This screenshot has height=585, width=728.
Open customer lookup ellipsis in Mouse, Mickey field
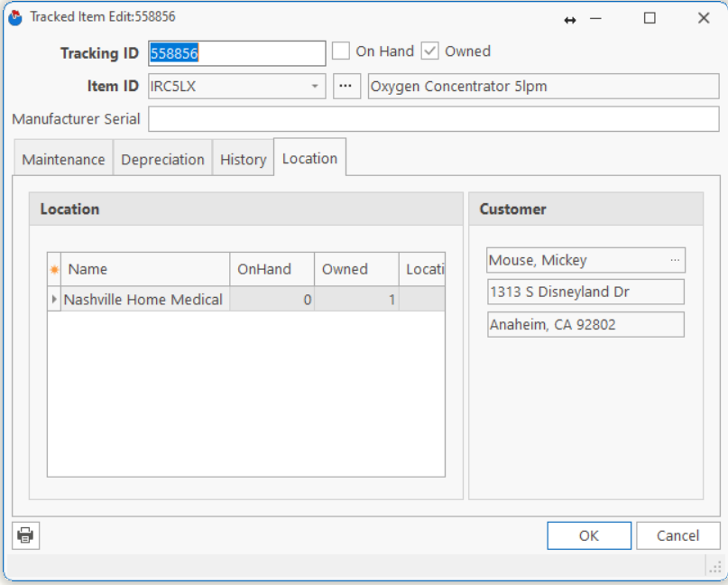[675, 260]
